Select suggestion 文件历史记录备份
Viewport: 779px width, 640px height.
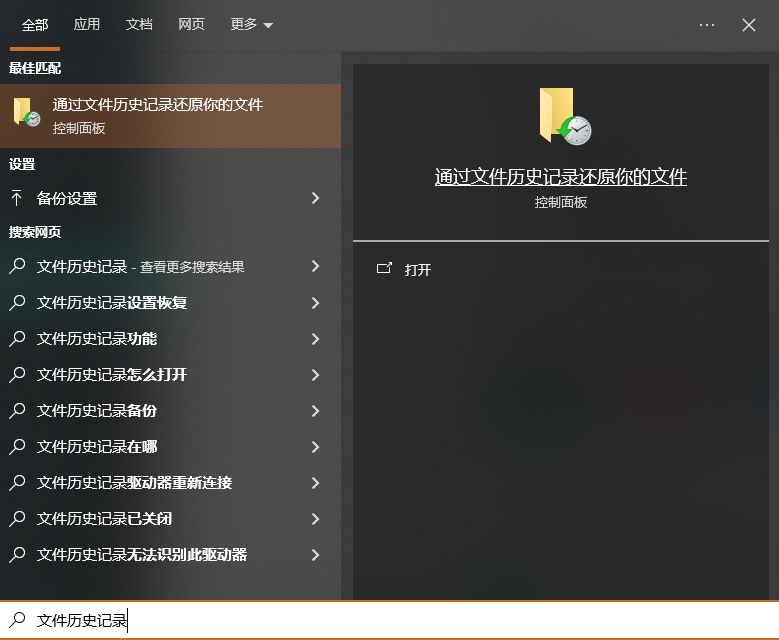coord(170,410)
